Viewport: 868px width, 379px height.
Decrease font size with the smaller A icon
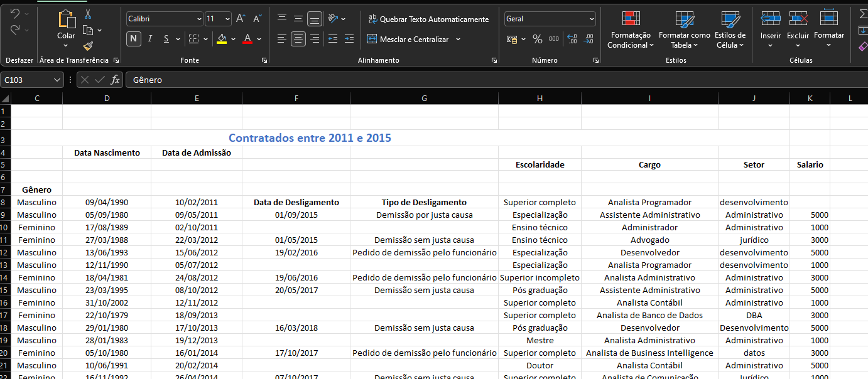coord(257,19)
